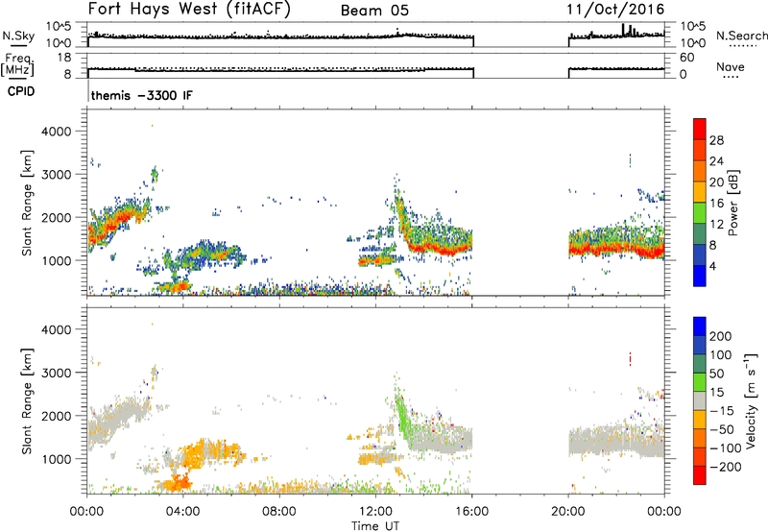Click the "Slant Range [km]" label of the velocity panel
Screen dimensions: 768x532
[x=27, y=400]
